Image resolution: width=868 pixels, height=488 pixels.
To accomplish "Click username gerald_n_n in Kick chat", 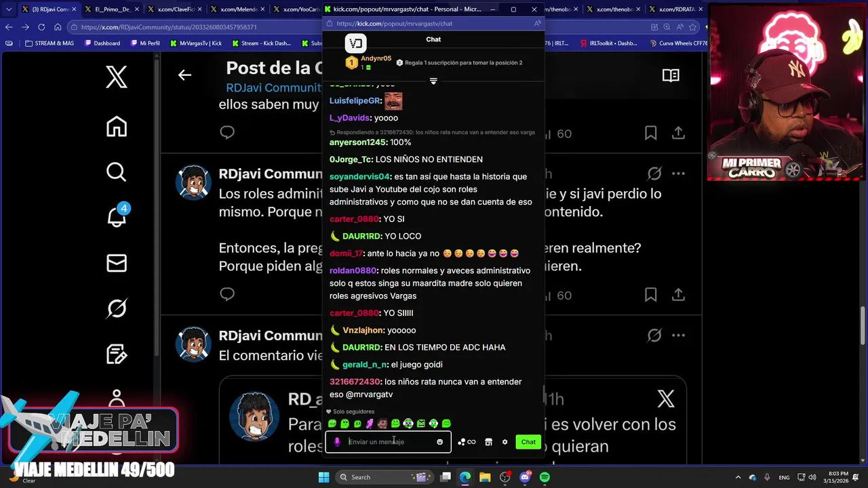I will pos(364,365).
